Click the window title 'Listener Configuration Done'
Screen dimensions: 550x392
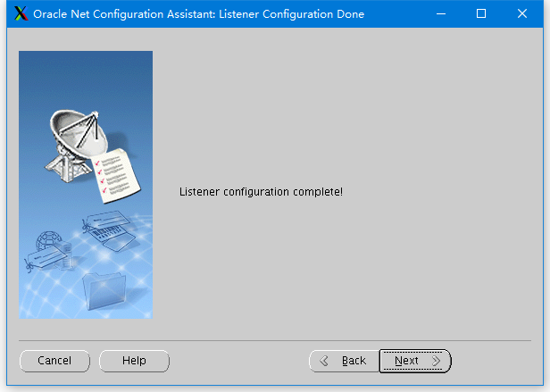point(291,14)
